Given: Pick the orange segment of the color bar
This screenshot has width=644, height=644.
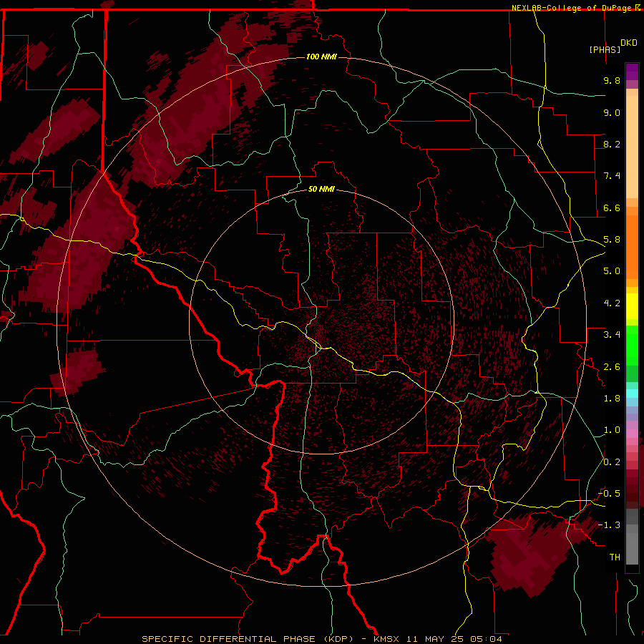Looking at the screenshot, I should coord(632,246).
